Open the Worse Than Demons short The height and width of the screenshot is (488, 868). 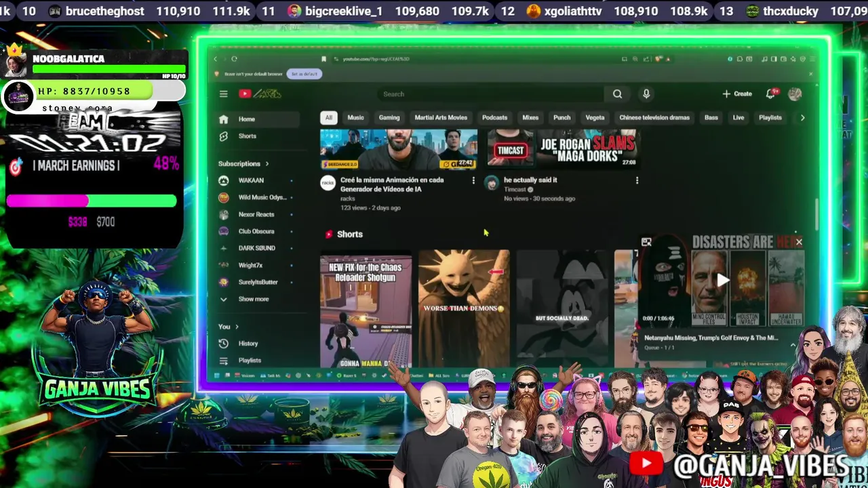(464, 309)
